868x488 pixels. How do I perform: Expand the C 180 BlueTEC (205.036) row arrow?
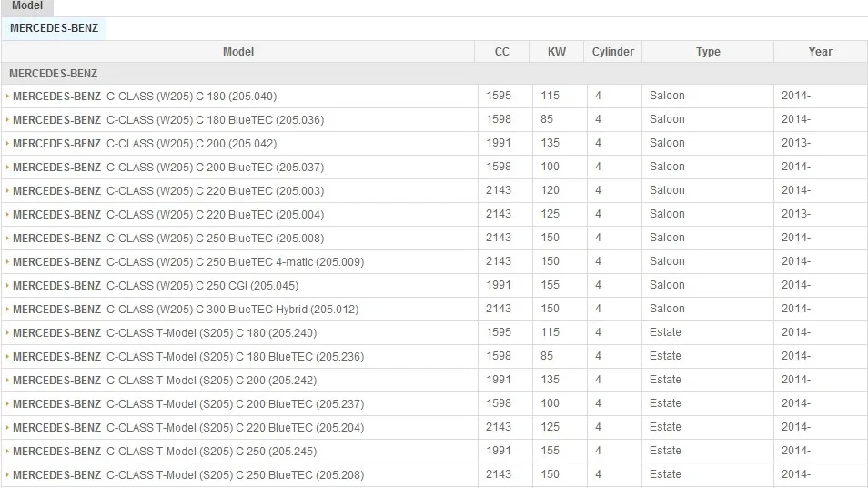coord(7,119)
